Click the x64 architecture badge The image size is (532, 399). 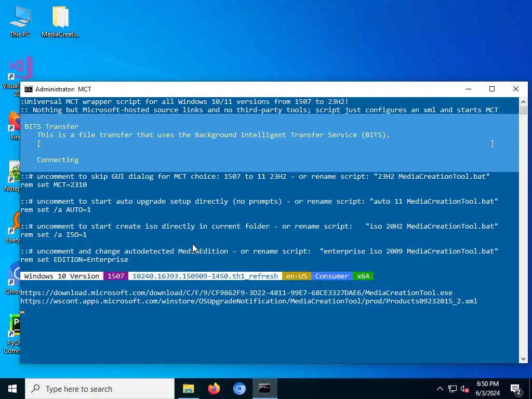pos(363,276)
